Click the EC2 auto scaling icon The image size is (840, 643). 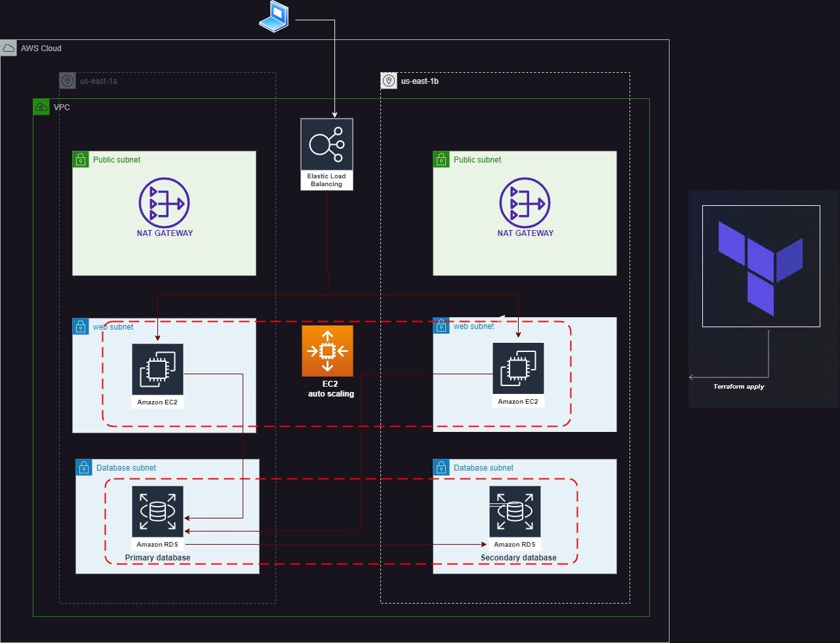click(x=328, y=351)
